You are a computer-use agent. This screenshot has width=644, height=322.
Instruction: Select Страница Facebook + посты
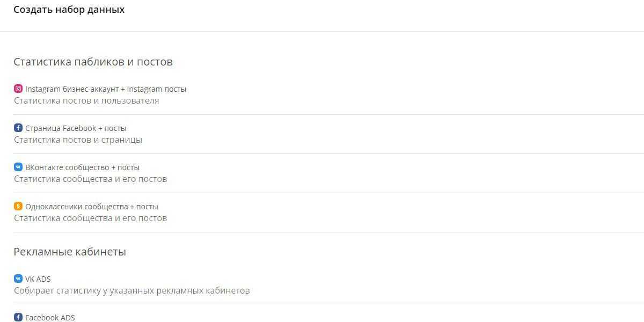(x=76, y=128)
